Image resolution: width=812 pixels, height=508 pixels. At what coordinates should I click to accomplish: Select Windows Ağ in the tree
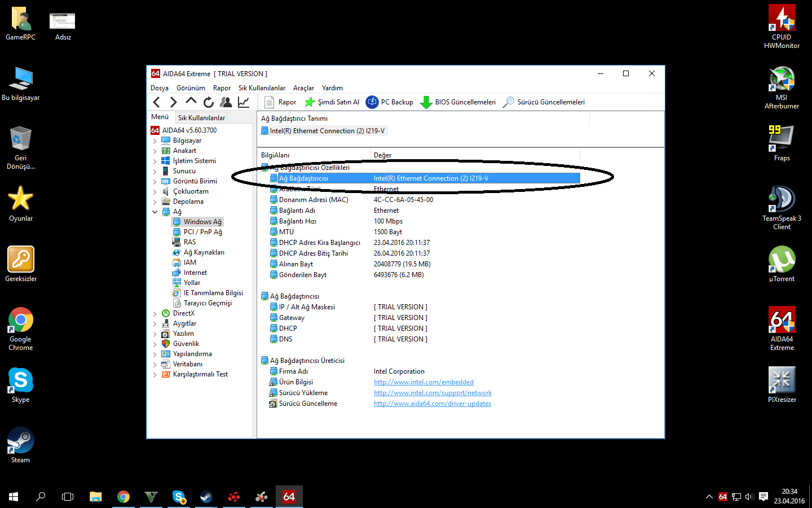202,222
